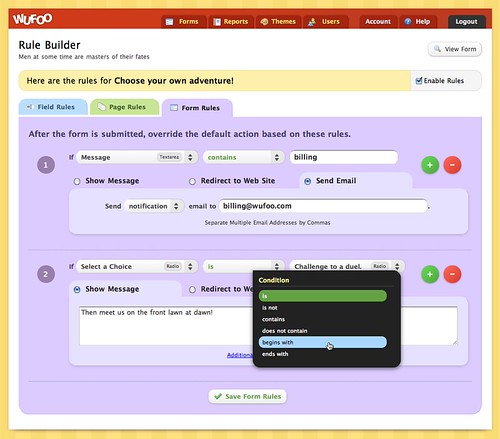Open Reports in the top navigation
This screenshot has width=500, height=439.
pyautogui.click(x=231, y=22)
